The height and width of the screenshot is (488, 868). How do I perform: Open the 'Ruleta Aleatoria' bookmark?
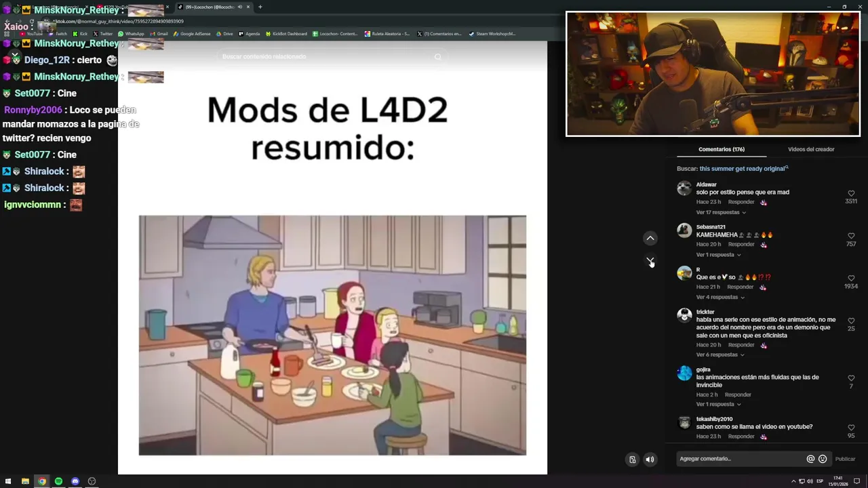[387, 33]
